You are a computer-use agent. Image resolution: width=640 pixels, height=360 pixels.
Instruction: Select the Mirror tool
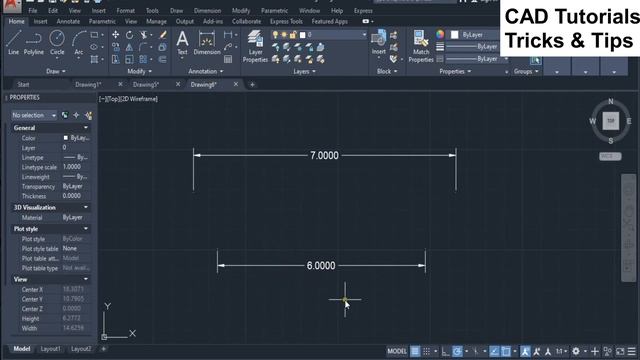click(129, 47)
